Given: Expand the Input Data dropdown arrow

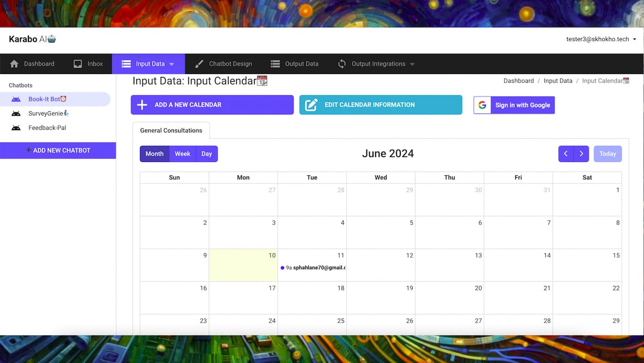Looking at the screenshot, I should click(172, 64).
